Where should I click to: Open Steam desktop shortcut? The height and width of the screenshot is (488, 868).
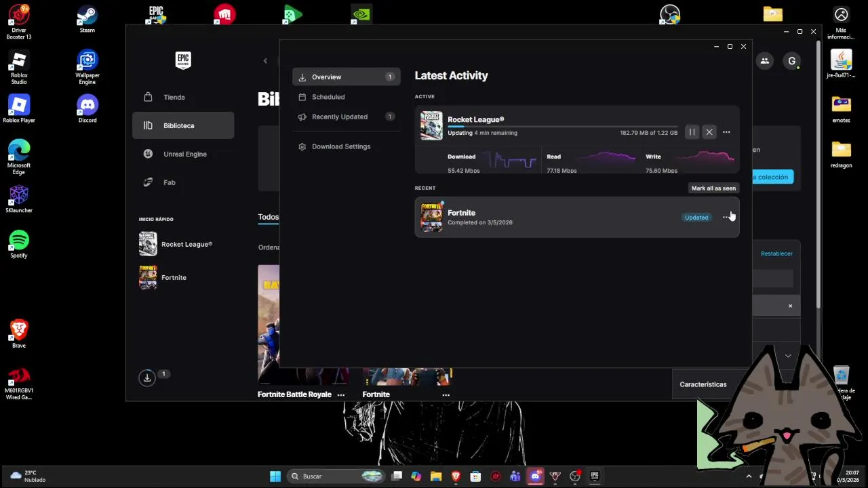[x=87, y=19]
